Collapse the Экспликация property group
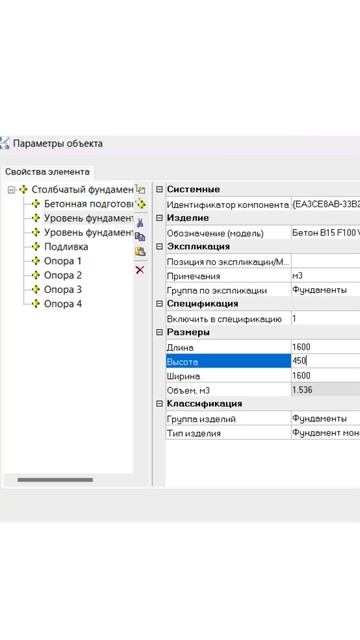This screenshot has height=640, width=360. 159,247
